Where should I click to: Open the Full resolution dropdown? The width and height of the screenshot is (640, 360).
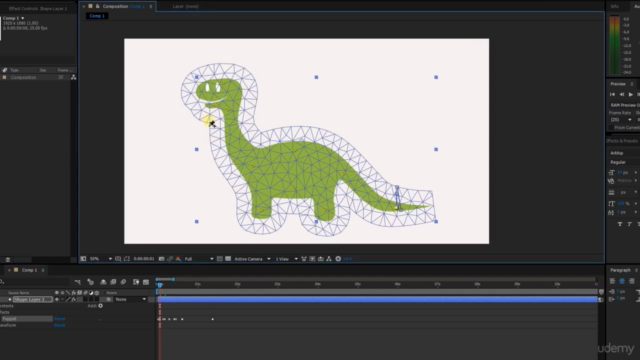(199, 259)
